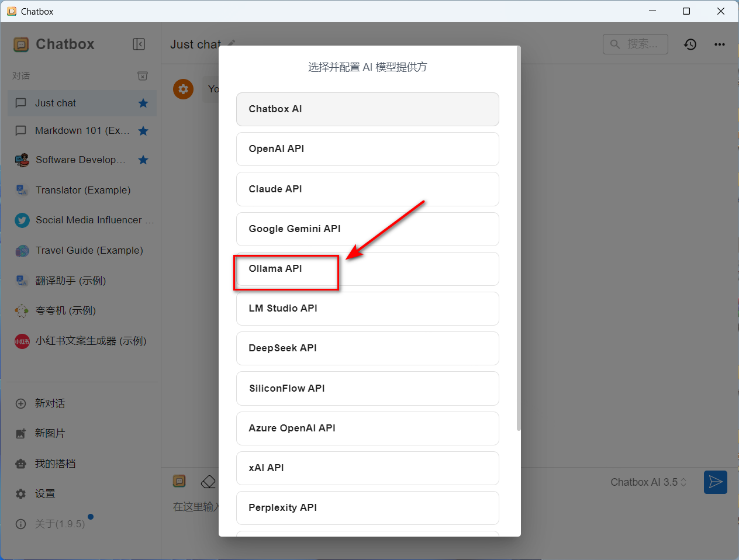Select Chatbox AI provider
This screenshot has width=739, height=560.
pyautogui.click(x=368, y=109)
